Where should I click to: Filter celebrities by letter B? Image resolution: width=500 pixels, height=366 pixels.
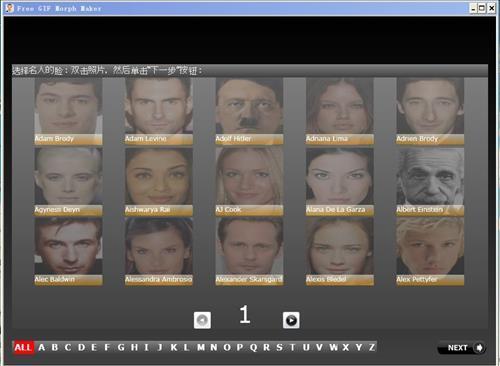(x=55, y=347)
